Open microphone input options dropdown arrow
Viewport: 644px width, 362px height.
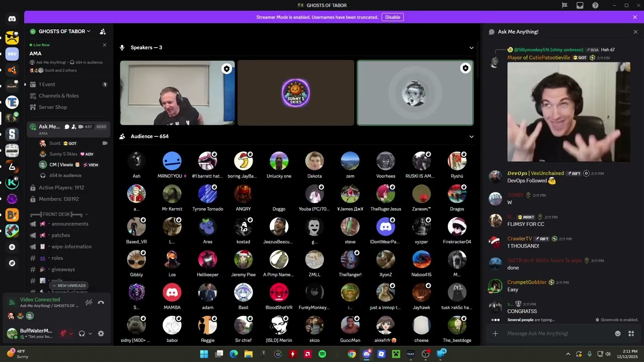coord(71,333)
